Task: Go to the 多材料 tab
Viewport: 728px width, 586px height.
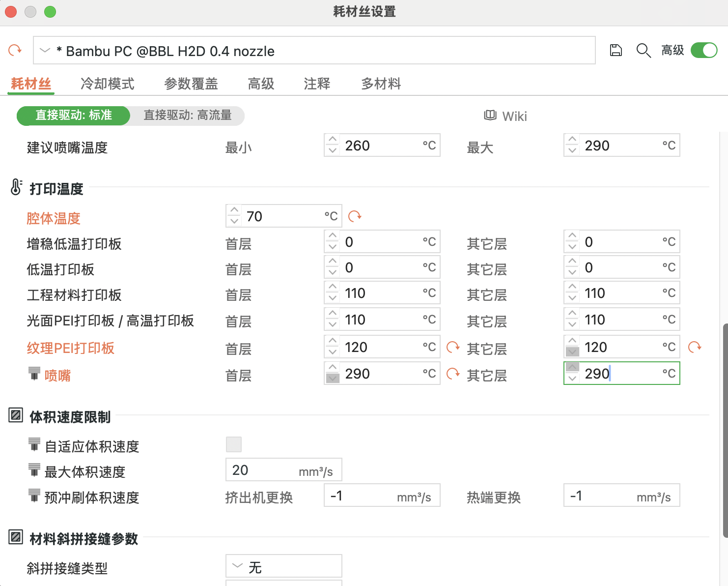Action: click(381, 84)
